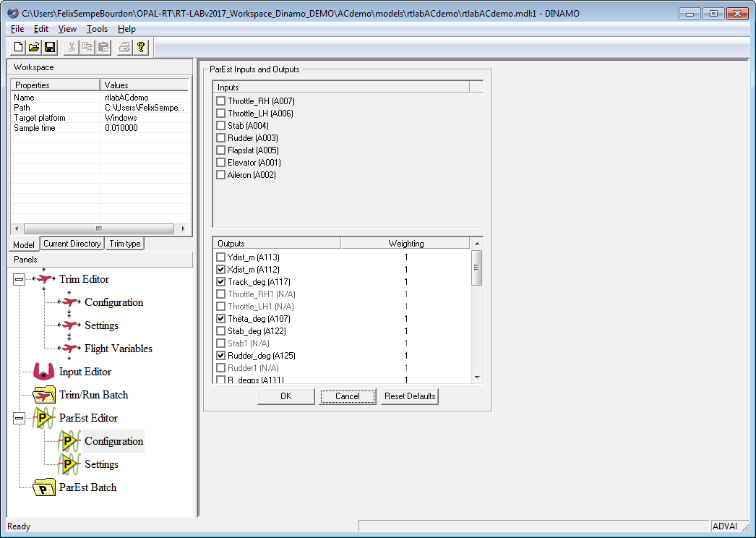Click the Trim Editor airplane icon
This screenshot has height=538, width=756.
click(x=44, y=279)
